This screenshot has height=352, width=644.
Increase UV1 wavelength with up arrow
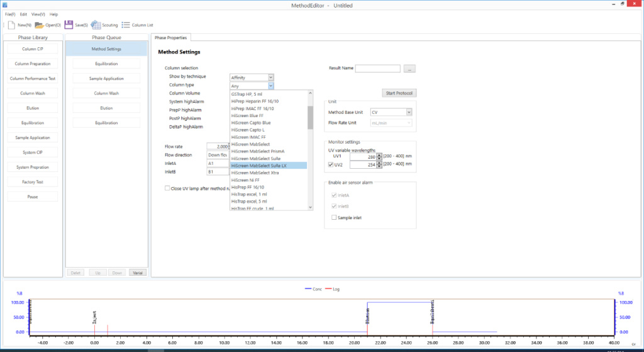coord(379,155)
